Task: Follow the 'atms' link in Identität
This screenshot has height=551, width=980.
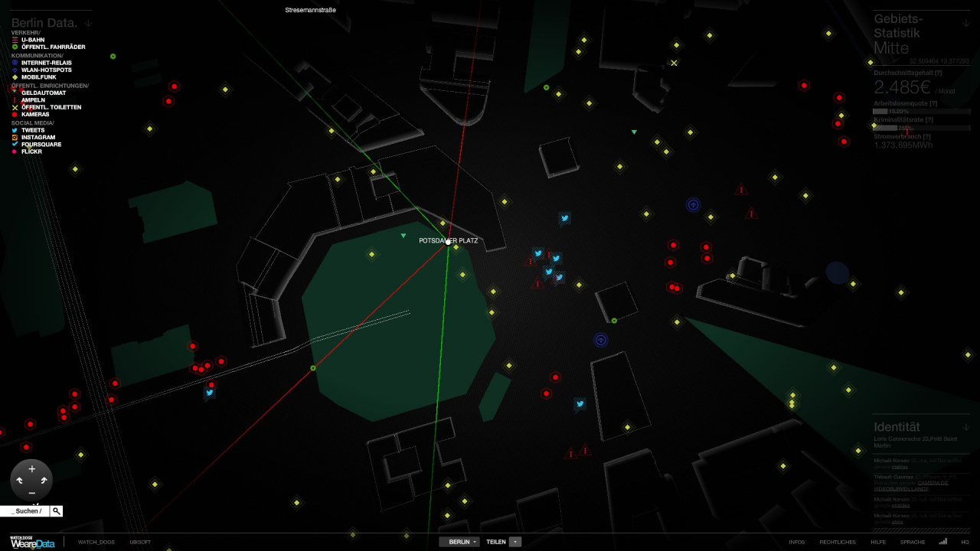Action: coord(897,522)
